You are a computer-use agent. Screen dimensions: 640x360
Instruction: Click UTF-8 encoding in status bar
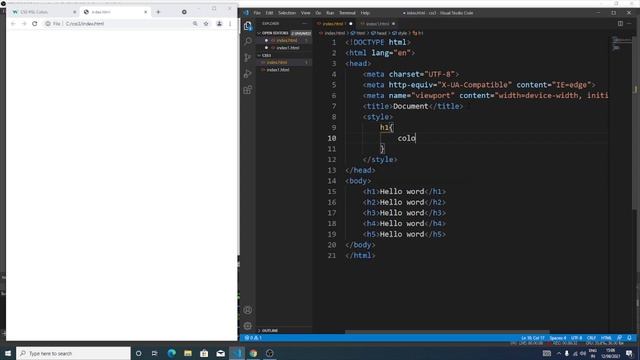pyautogui.click(x=576, y=338)
